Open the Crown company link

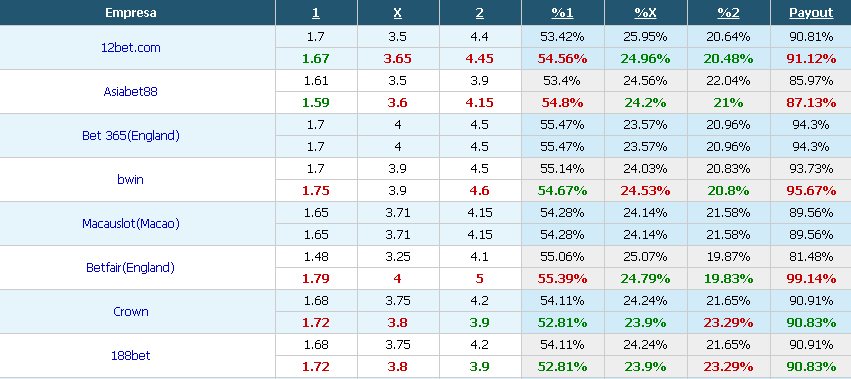coord(131,311)
